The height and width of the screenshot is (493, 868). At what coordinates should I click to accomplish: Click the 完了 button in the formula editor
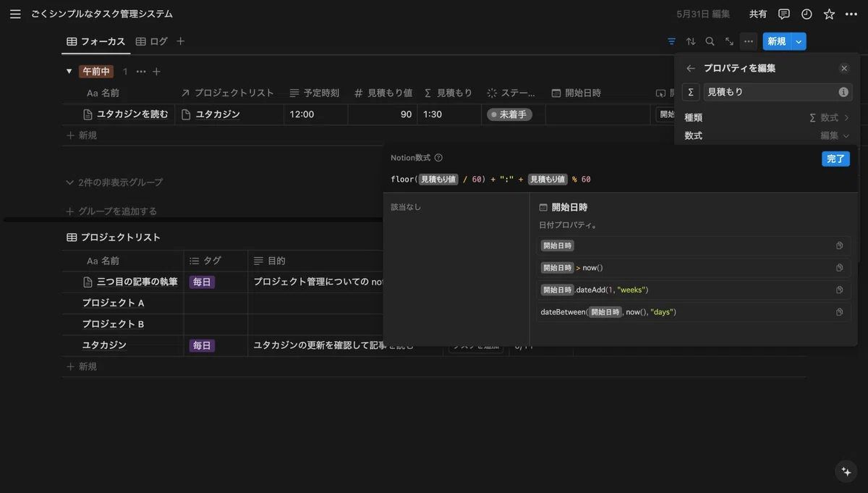click(835, 159)
